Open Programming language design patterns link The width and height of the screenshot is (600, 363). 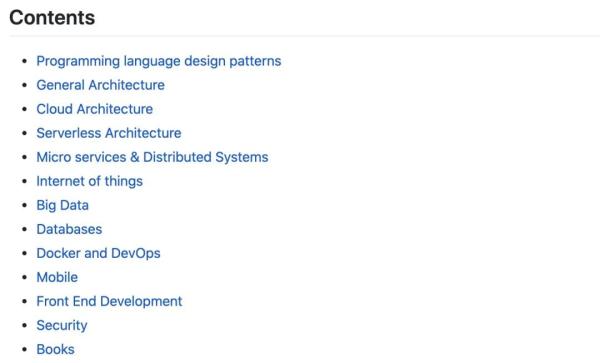159,61
